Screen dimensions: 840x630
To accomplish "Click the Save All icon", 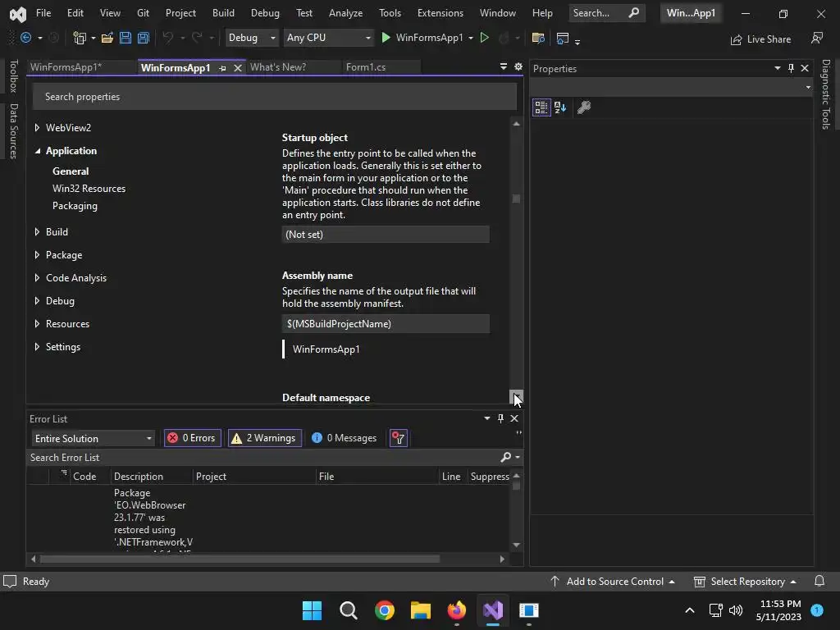I will [143, 38].
